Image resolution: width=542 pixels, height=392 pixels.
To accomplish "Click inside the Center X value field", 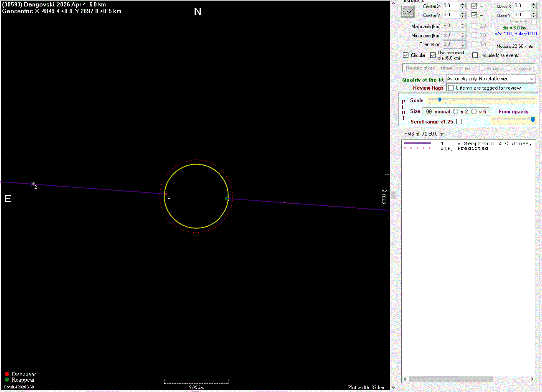I will pos(451,6).
